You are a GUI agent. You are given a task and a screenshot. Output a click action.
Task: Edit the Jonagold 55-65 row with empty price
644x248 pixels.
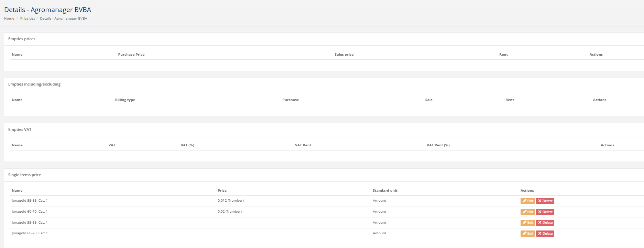527,223
